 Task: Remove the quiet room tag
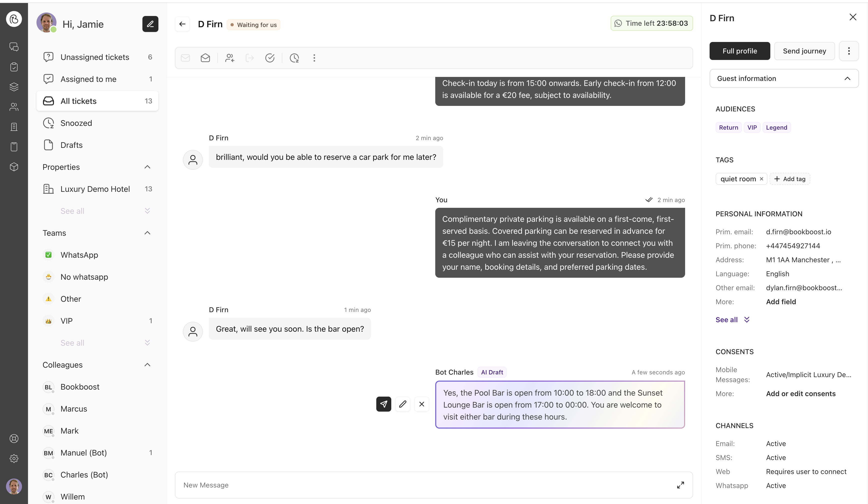tap(762, 179)
